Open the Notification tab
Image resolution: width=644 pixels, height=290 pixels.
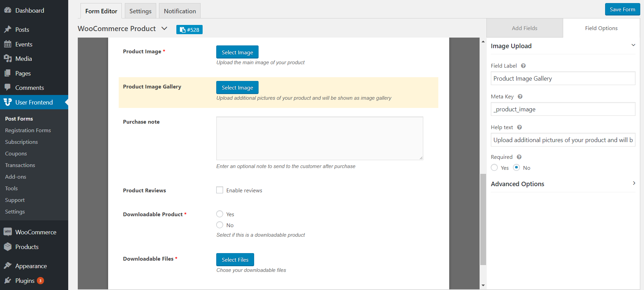180,11
